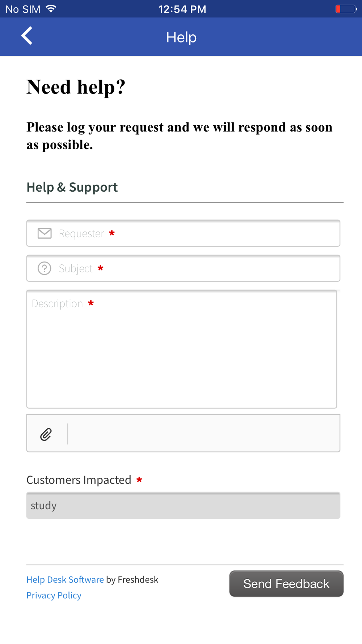Viewport: 362px width, 644px height.
Task: Click the envelope icon in Requester field
Action: (x=45, y=233)
